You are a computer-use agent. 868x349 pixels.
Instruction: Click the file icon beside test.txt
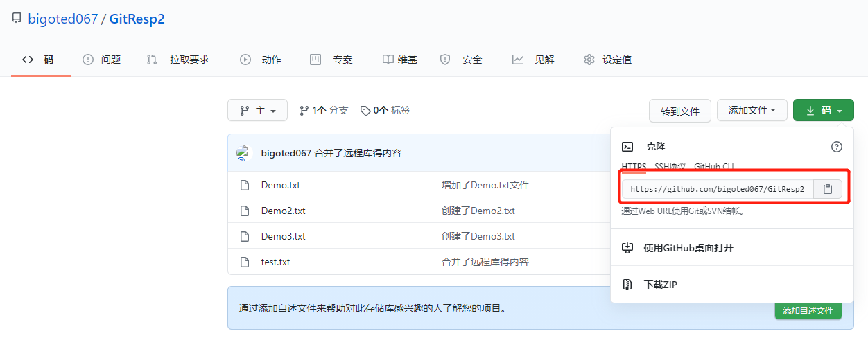click(244, 262)
